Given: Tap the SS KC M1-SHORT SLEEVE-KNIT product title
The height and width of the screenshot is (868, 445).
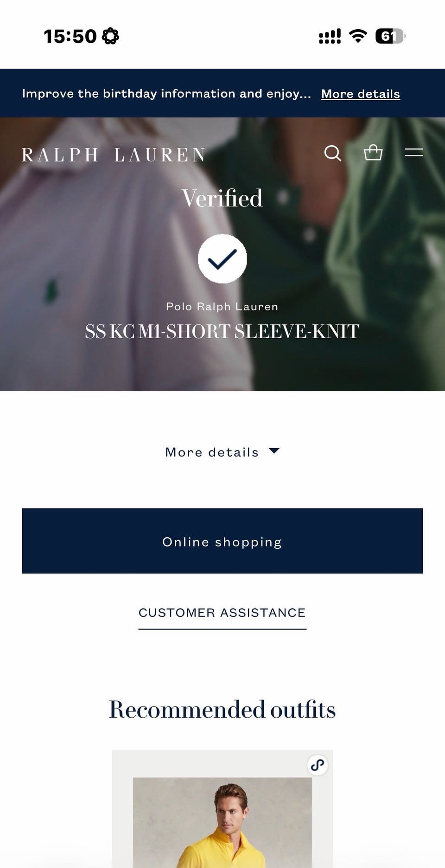Looking at the screenshot, I should [x=222, y=331].
